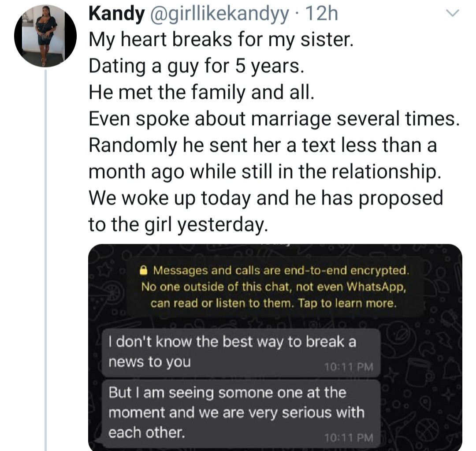
Task: Select the 'seeing somone one' message bubble
Action: click(x=241, y=414)
